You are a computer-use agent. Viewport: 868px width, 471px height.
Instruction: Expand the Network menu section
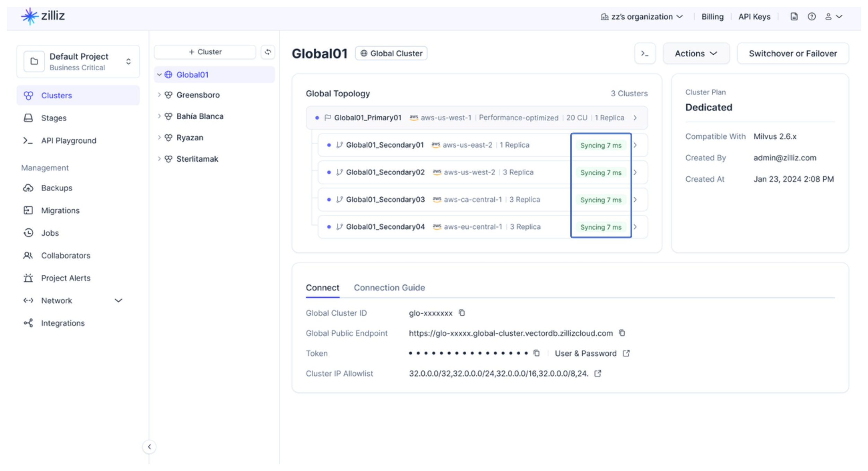pos(118,300)
